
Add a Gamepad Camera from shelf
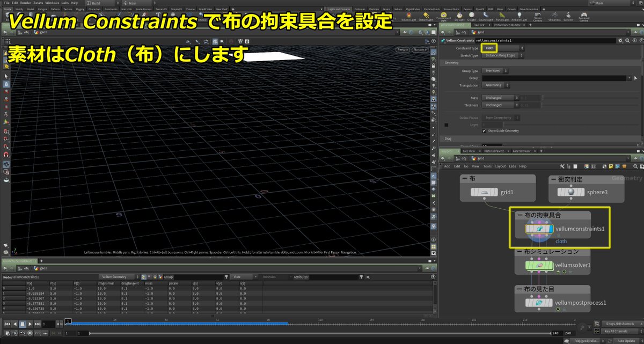[x=584, y=16]
